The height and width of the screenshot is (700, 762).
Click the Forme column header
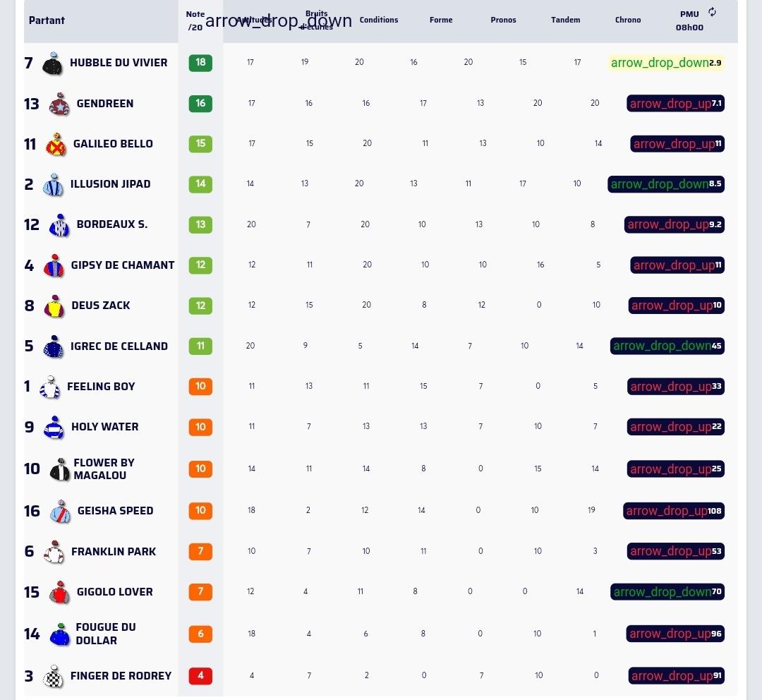[x=441, y=20]
